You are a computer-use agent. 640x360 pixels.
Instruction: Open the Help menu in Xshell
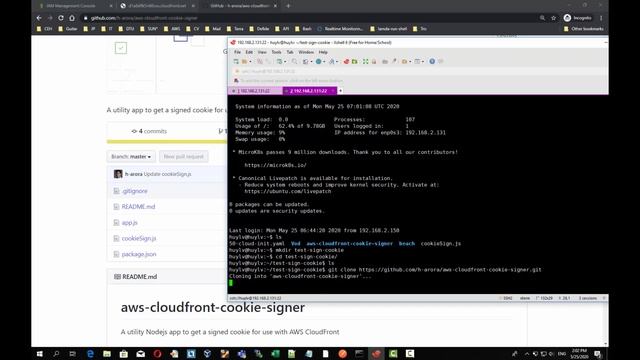[323, 52]
